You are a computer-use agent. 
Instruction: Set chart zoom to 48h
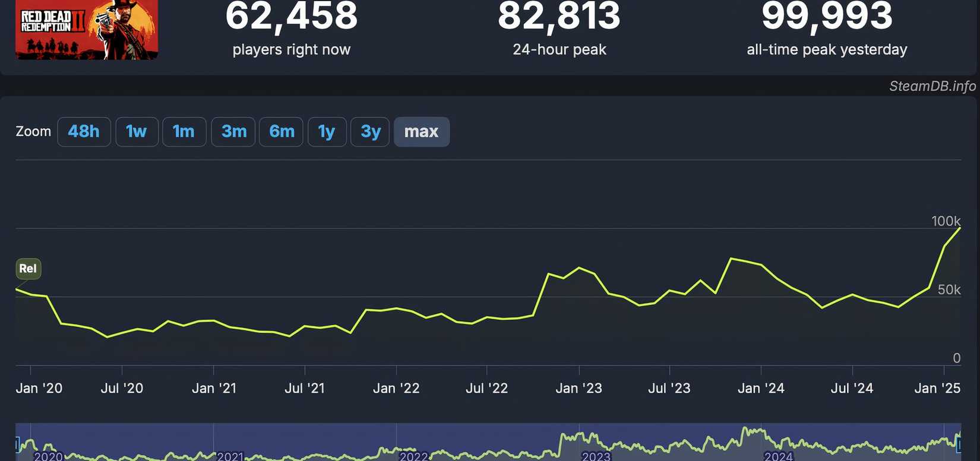click(84, 132)
